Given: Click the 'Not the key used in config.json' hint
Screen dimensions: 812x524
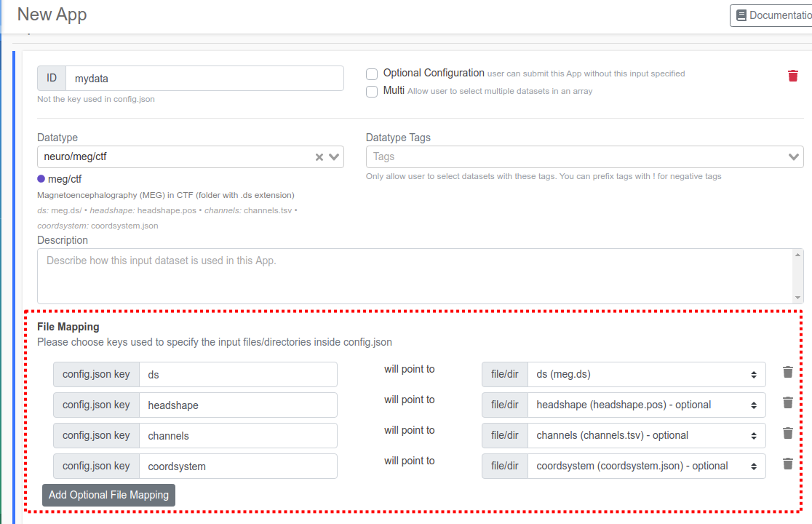Looking at the screenshot, I should 96,99.
